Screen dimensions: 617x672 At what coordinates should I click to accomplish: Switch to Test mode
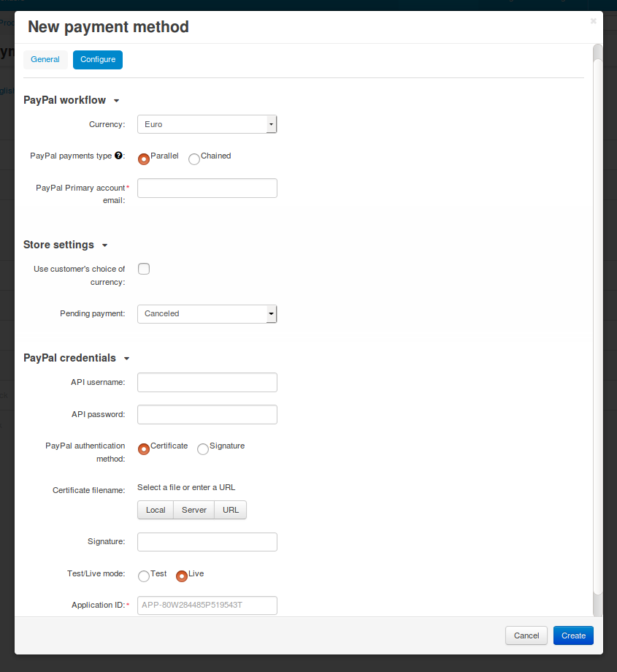[x=144, y=576]
